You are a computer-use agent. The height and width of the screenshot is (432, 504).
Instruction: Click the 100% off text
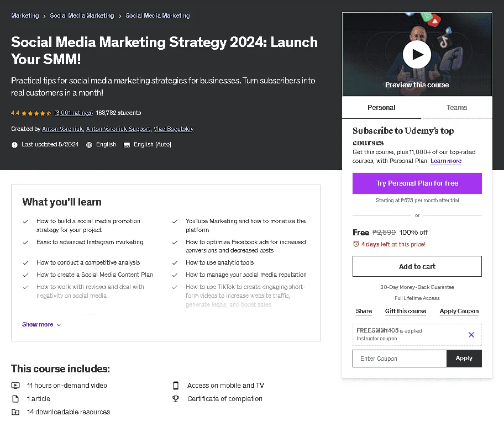[x=413, y=232]
